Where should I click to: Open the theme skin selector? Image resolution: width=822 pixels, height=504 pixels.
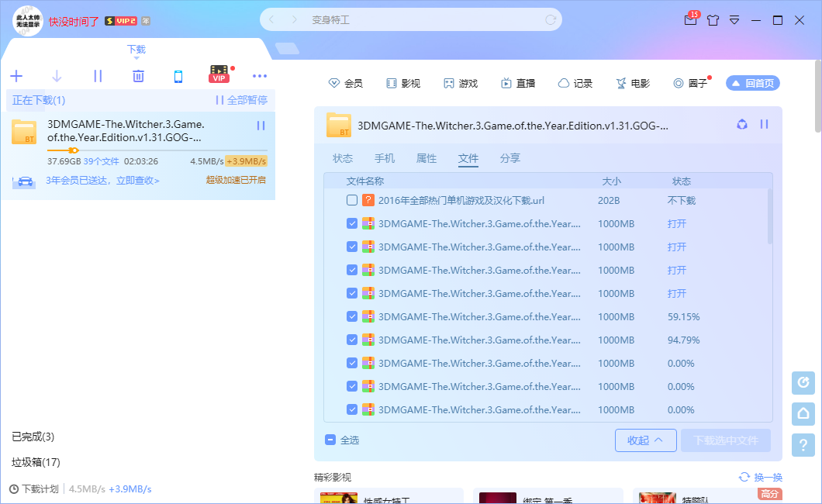click(713, 21)
